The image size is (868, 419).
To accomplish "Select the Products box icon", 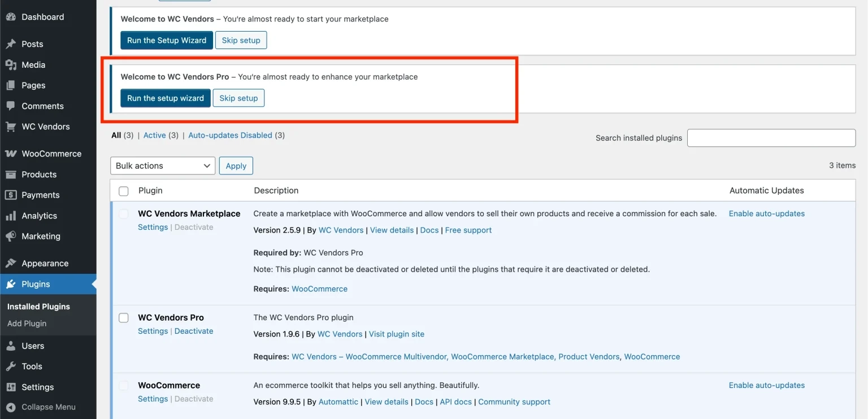I will click(11, 174).
